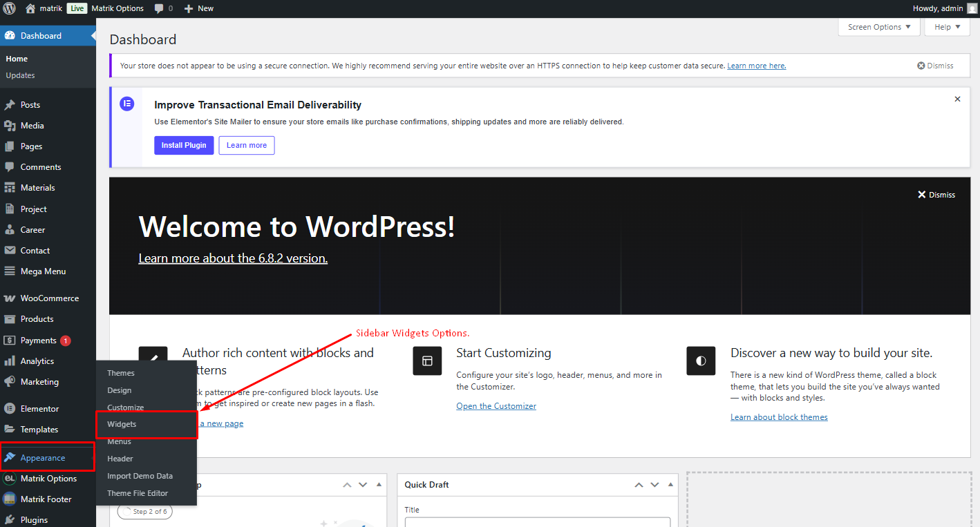Click the Learn more button for Site Mailer
This screenshot has width=980, height=527.
[247, 145]
